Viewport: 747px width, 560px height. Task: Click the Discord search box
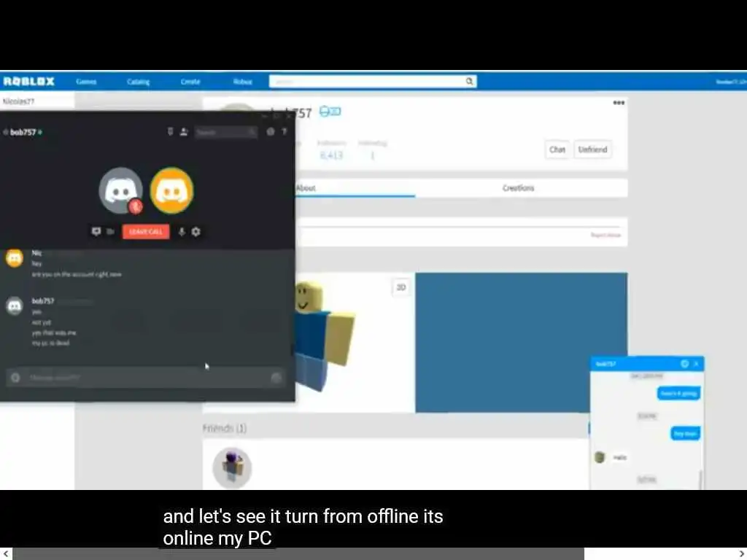[x=226, y=132]
